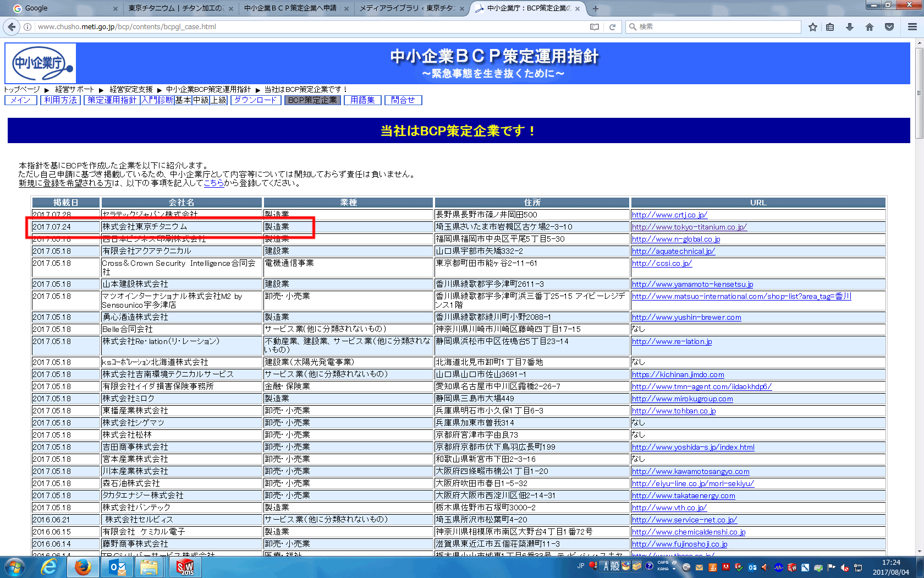Click the こちら registration link
Viewport: 924px width, 578px height.
(x=213, y=183)
